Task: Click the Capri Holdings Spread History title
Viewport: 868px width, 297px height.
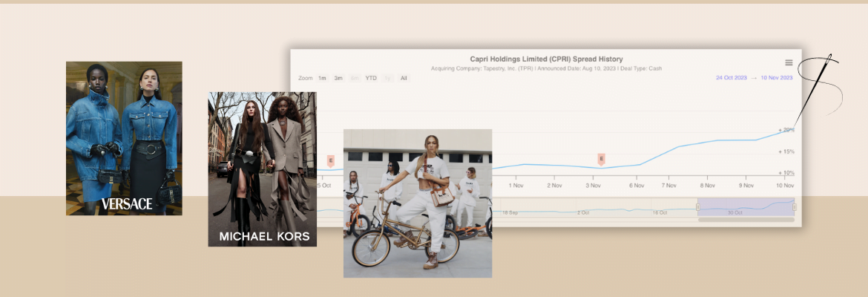Action: coord(546,59)
